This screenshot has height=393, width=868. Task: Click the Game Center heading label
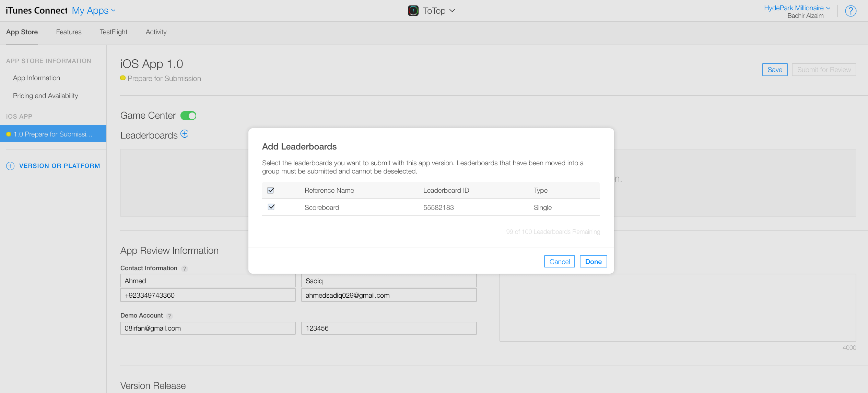[x=148, y=116]
